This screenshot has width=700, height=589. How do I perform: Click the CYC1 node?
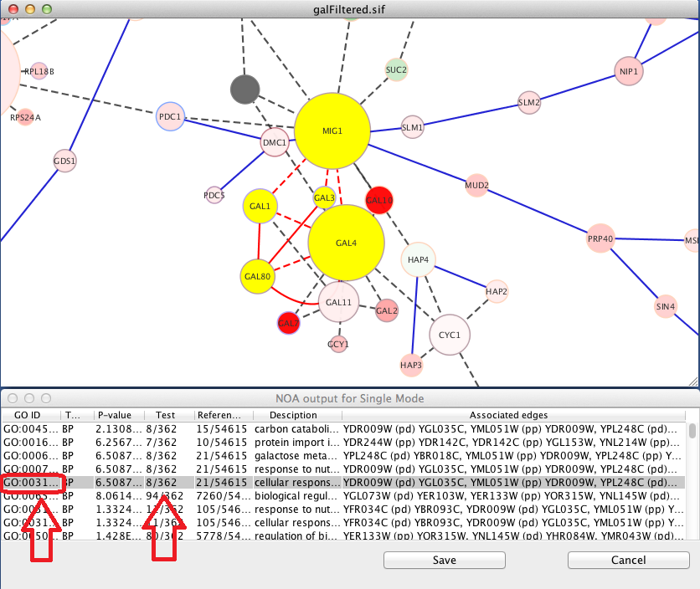[x=450, y=335]
